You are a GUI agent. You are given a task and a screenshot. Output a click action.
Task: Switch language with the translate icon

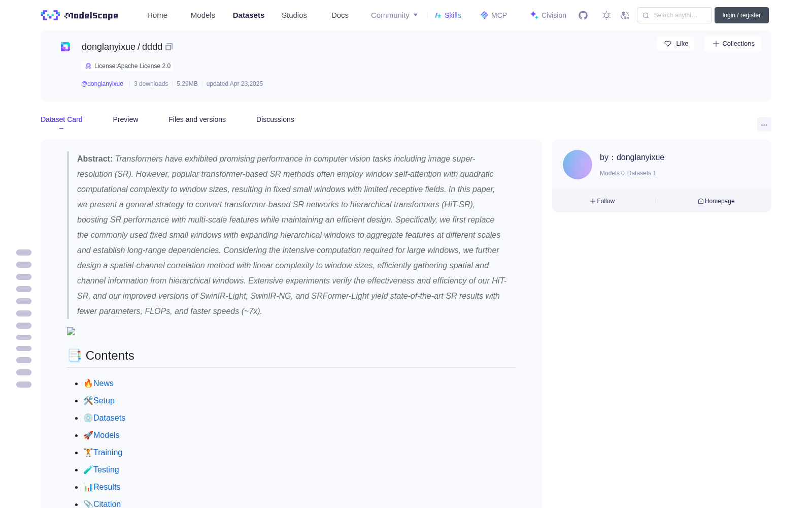click(625, 15)
